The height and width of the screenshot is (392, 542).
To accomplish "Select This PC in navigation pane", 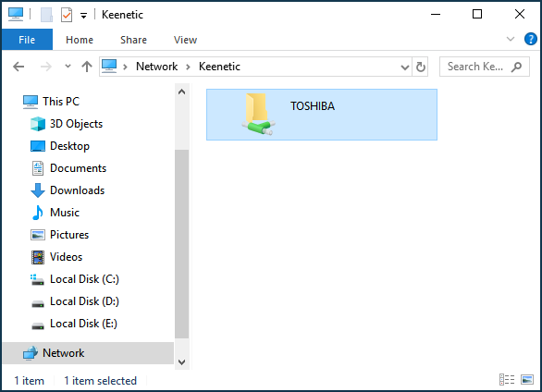I will [x=51, y=102].
